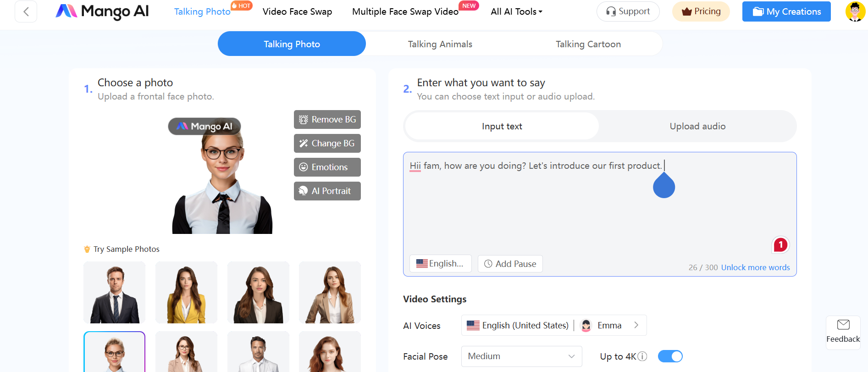
Task: Click the '26 / 300' word counter
Action: click(703, 267)
